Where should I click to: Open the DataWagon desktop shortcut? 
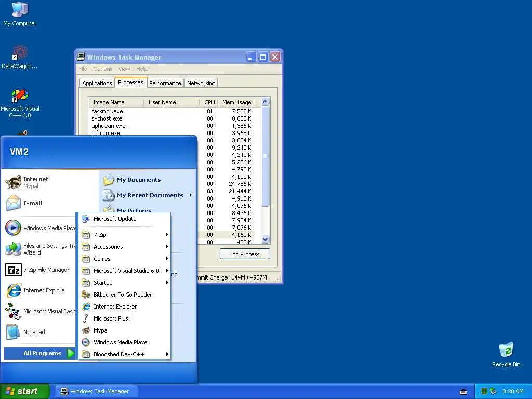coord(20,57)
